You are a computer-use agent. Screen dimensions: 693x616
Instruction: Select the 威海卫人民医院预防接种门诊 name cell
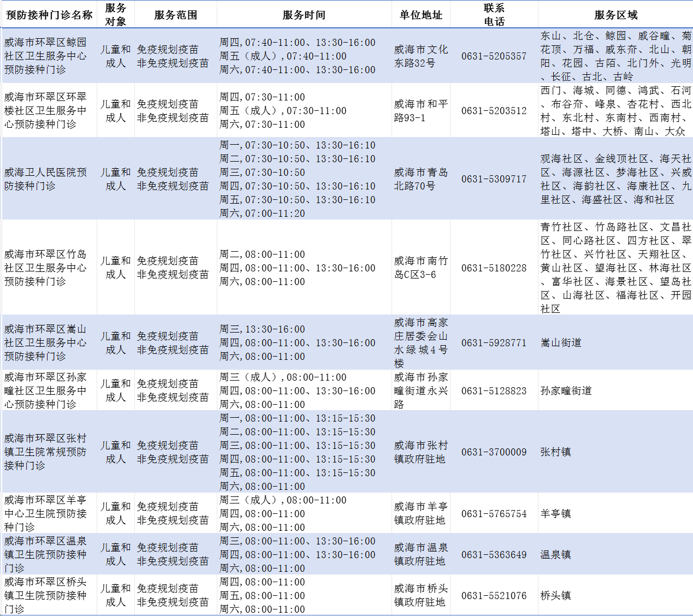click(x=49, y=179)
